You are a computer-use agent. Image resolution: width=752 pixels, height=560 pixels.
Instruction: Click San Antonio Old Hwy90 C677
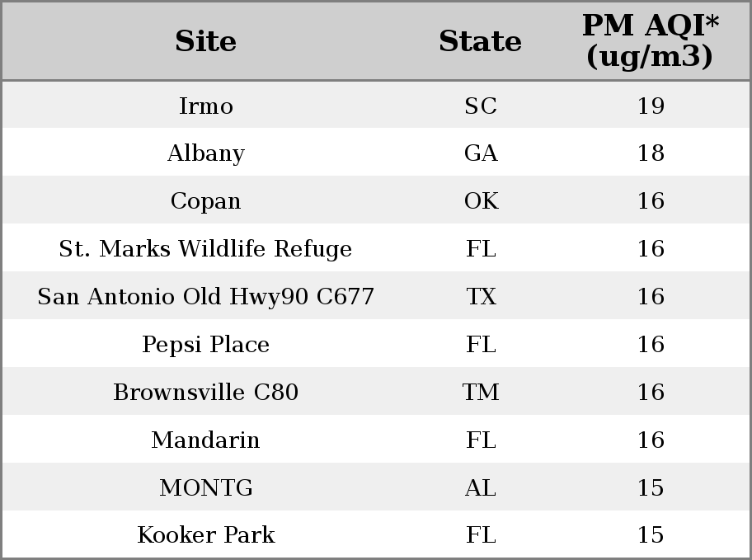click(x=206, y=296)
